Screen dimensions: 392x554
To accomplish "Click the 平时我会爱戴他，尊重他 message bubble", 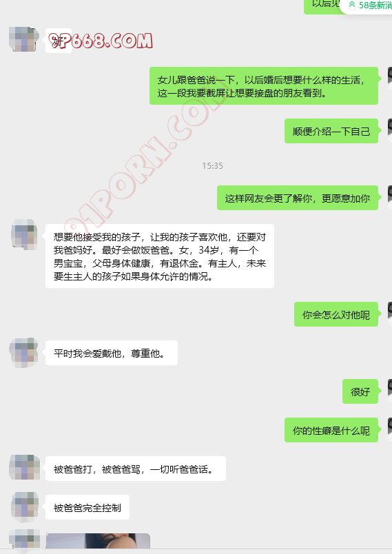I will pyautogui.click(x=112, y=353).
